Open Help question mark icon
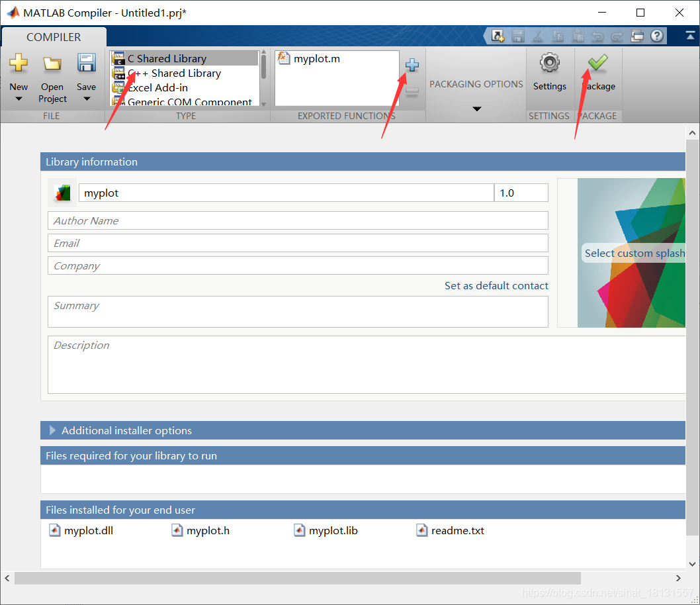The width and height of the screenshot is (700, 605). coord(657,36)
